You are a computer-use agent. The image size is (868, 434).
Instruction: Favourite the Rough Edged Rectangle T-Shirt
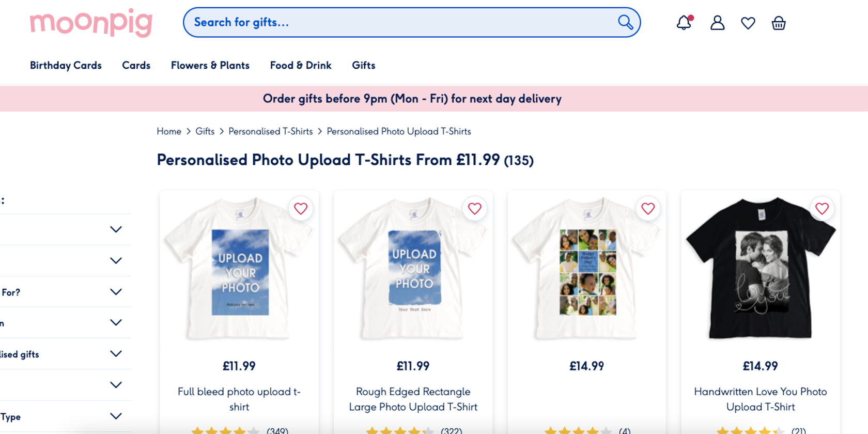tap(474, 208)
